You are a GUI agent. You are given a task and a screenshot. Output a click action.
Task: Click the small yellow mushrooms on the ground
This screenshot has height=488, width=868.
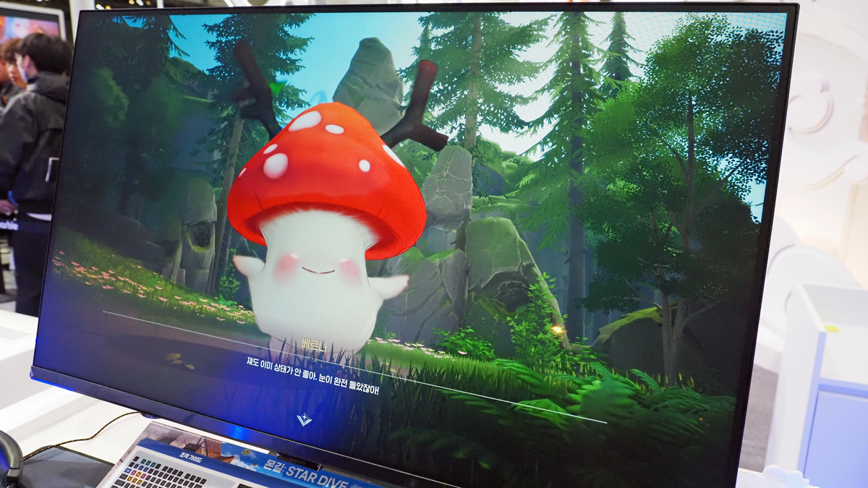(x=174, y=358)
